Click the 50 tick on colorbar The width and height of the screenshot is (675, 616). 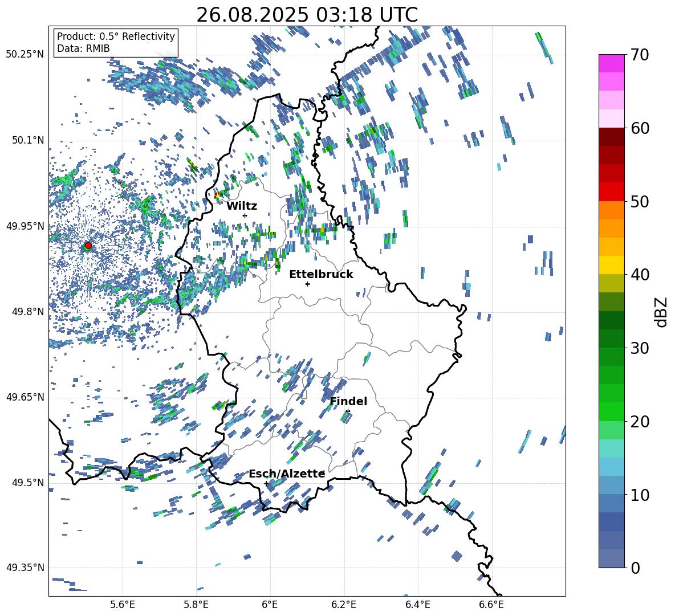coord(639,201)
